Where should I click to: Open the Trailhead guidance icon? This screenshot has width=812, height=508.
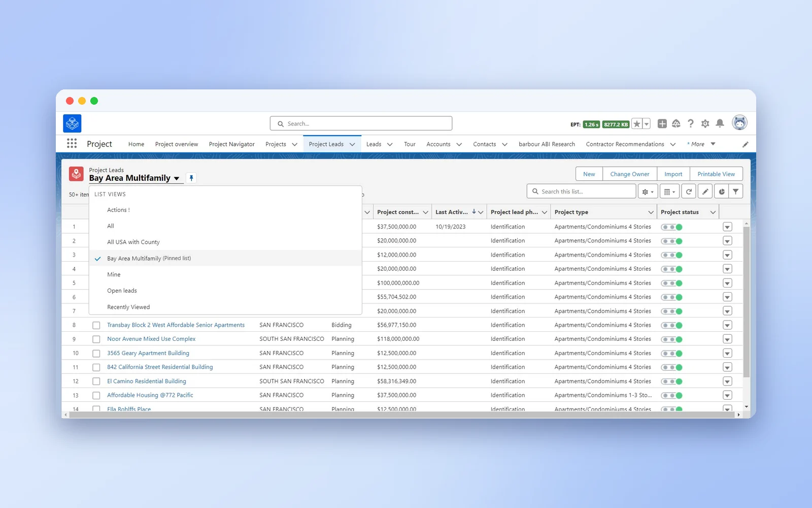pos(676,123)
